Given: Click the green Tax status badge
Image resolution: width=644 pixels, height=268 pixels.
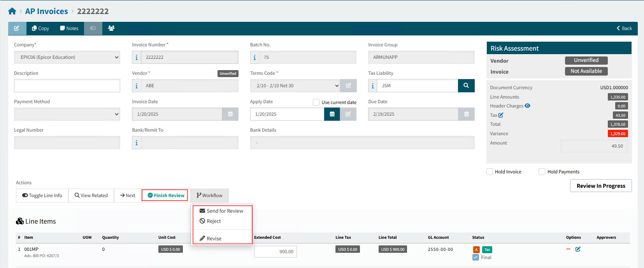Looking at the screenshot, I should [487, 250].
